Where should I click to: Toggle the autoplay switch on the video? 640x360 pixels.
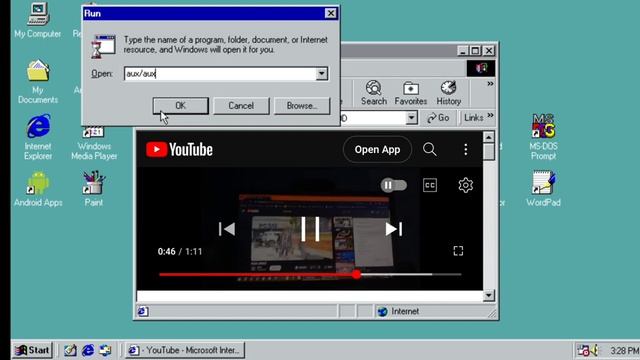coord(393,185)
